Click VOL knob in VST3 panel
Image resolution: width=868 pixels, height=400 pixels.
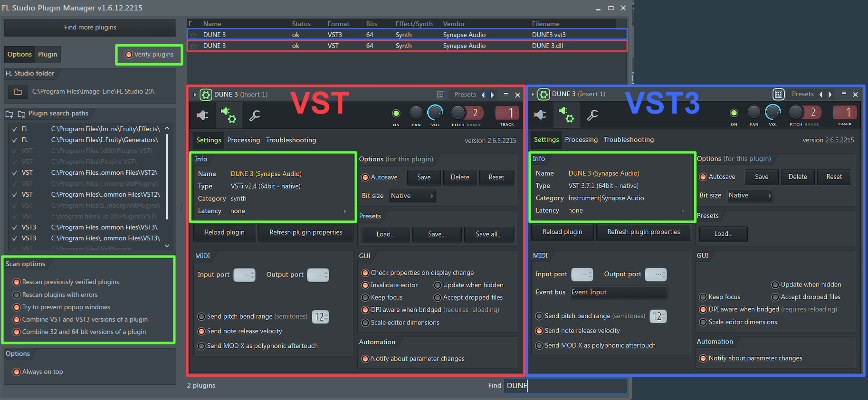[x=773, y=112]
